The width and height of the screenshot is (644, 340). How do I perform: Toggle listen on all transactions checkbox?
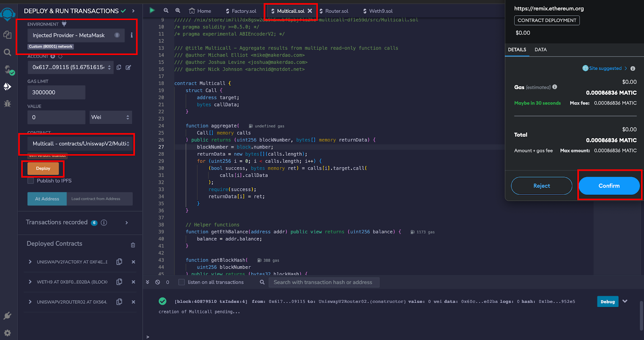(182, 282)
